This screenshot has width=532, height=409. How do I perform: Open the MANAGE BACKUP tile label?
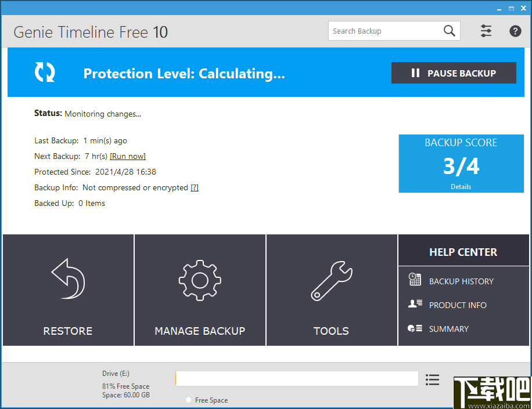(x=200, y=331)
